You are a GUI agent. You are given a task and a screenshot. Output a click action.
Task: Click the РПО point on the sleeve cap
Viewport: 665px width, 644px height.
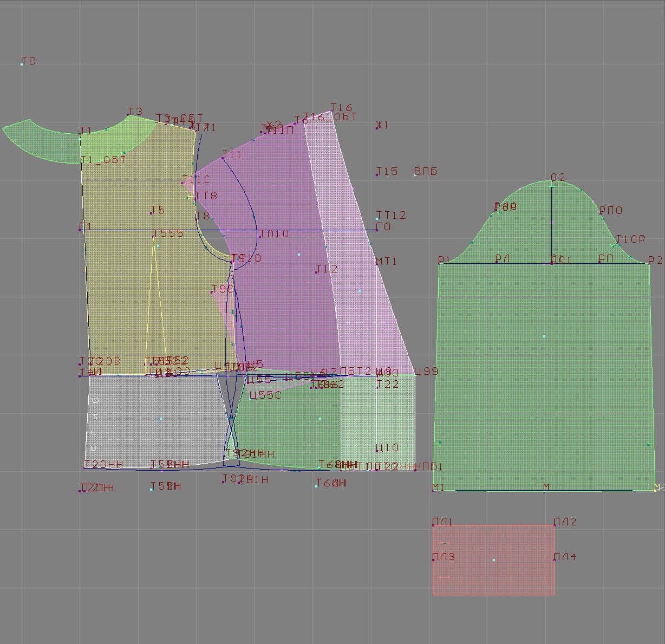click(601, 213)
